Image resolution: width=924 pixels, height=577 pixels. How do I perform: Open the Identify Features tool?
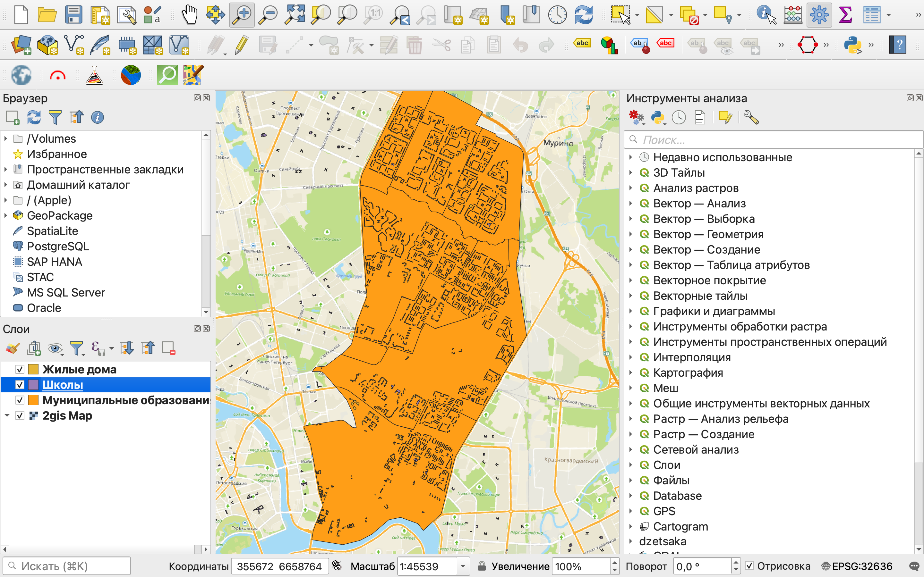coord(766,15)
